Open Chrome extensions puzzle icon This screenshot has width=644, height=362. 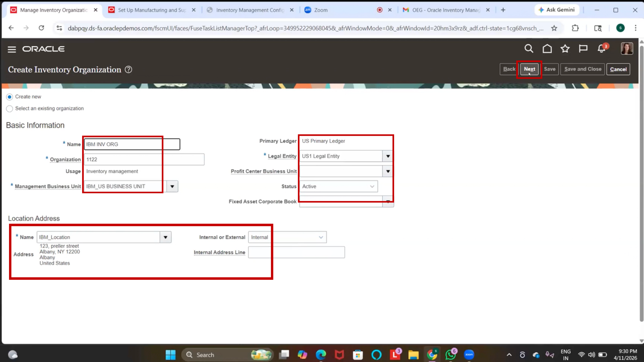(575, 28)
